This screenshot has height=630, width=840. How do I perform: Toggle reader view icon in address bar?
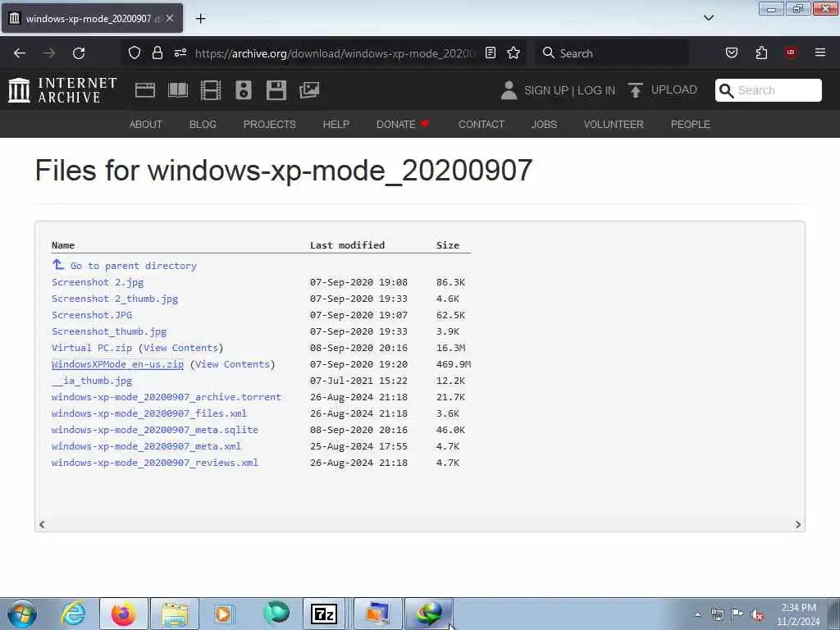[x=491, y=52]
